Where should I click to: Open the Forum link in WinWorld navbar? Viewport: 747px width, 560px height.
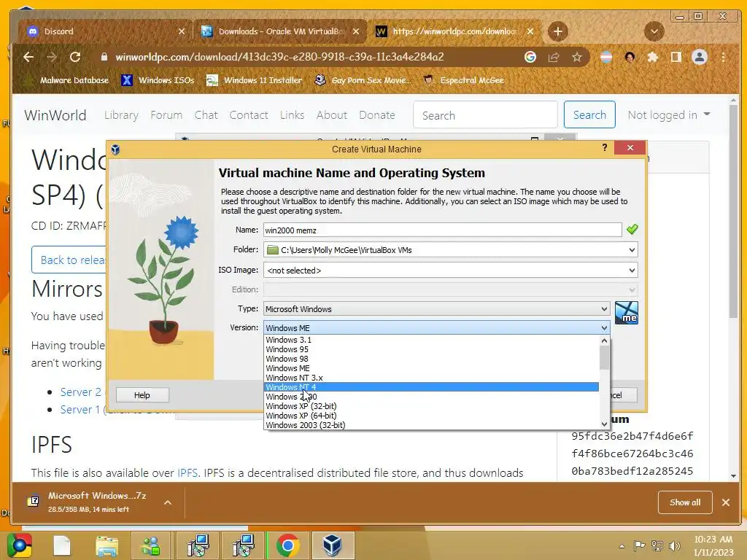(166, 114)
